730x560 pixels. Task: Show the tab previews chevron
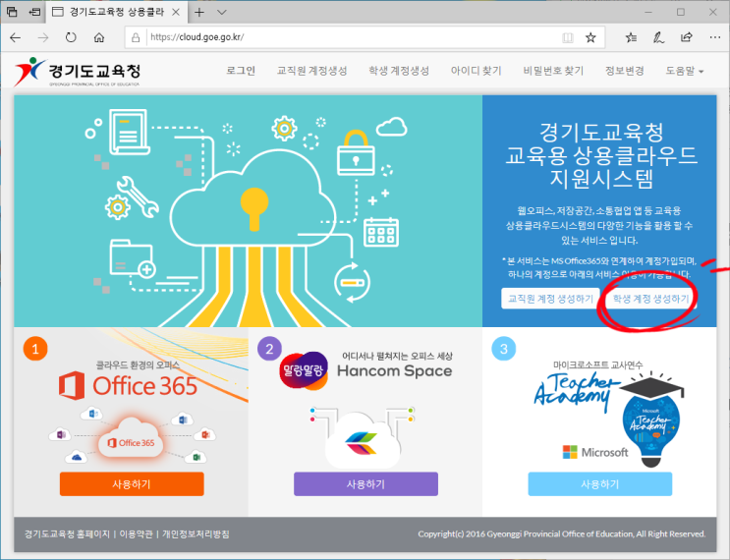[222, 12]
